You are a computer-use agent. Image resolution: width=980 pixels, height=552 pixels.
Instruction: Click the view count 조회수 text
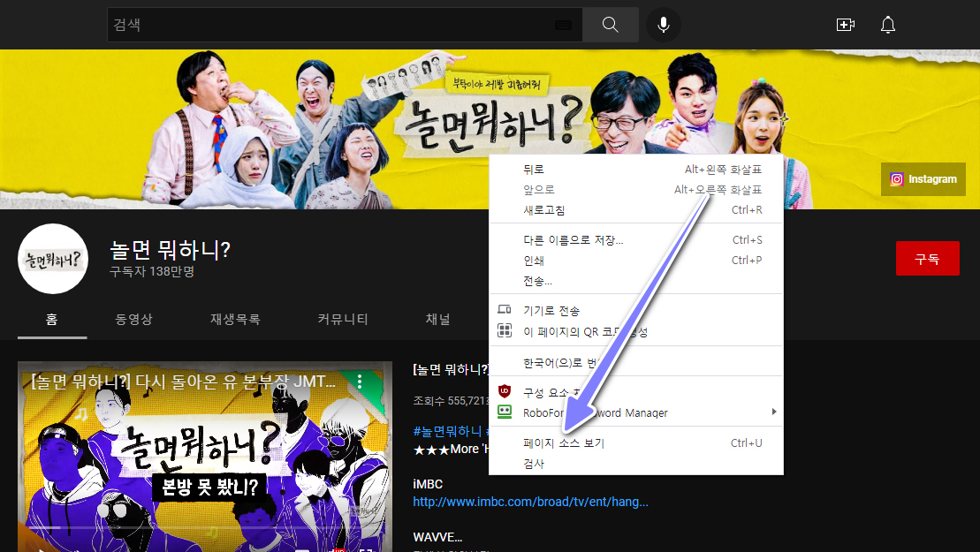[x=451, y=400]
